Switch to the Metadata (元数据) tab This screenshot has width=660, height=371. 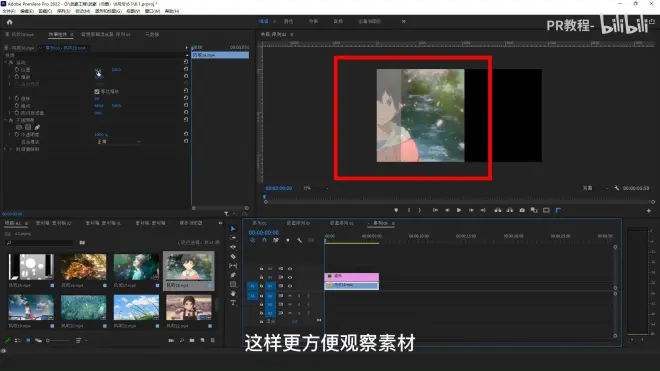click(x=152, y=35)
